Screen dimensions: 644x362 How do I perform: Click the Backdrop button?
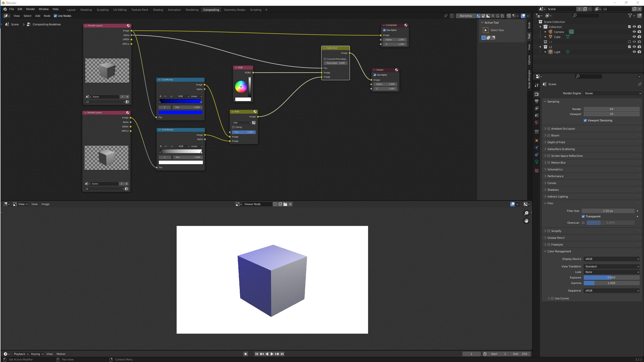466,16
